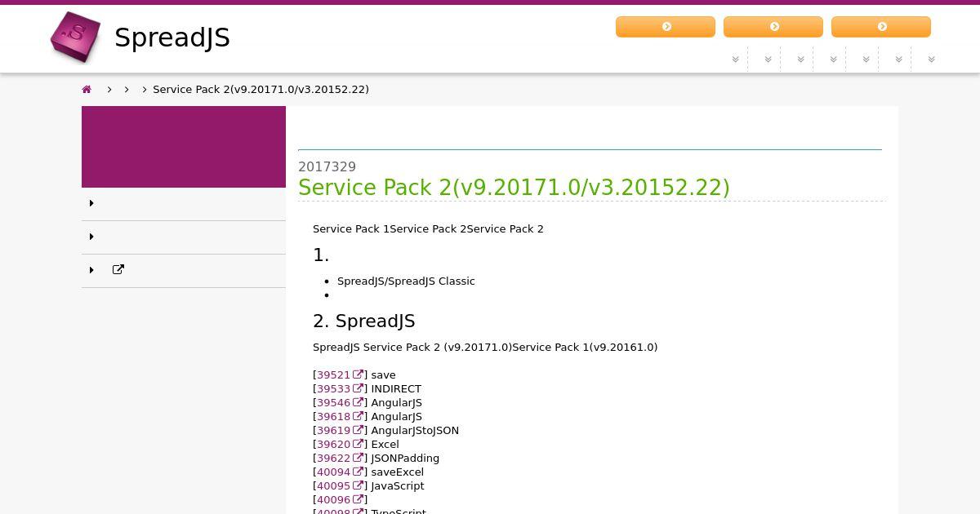Viewport: 980px width, 514px height.
Task: Click the middle orange header button
Action: coord(773,27)
